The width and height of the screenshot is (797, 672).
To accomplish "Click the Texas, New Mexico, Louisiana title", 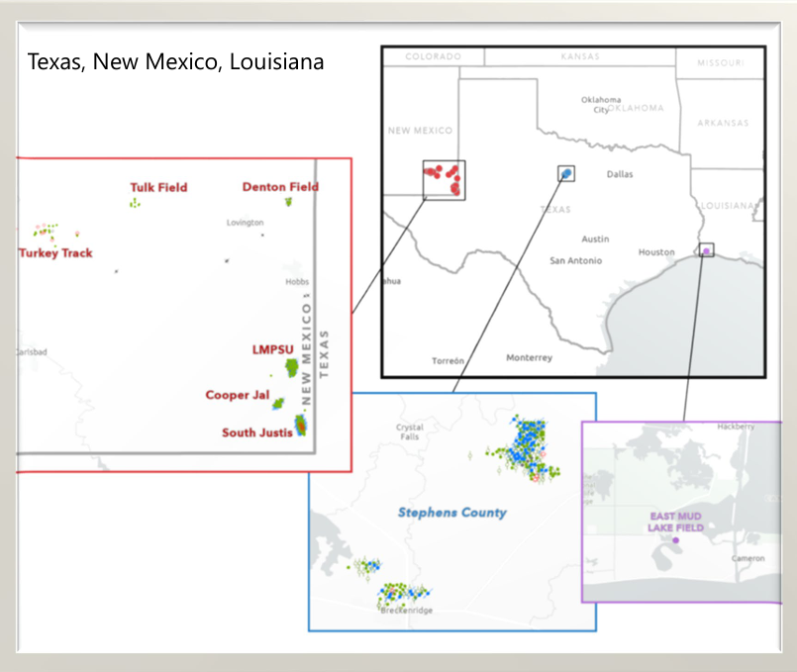I will [x=175, y=62].
